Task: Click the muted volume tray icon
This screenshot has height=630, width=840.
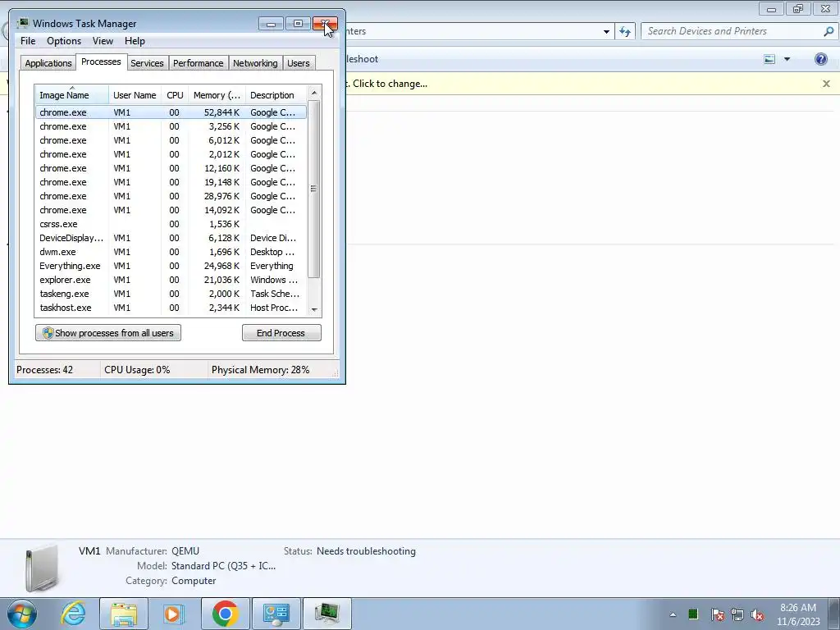Action: coord(757,614)
